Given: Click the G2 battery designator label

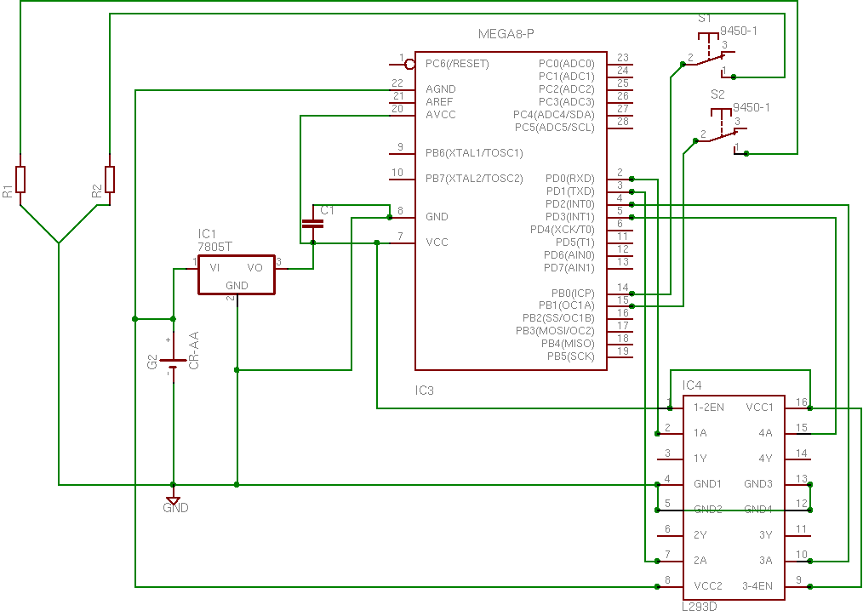Looking at the screenshot, I should click(x=152, y=362).
